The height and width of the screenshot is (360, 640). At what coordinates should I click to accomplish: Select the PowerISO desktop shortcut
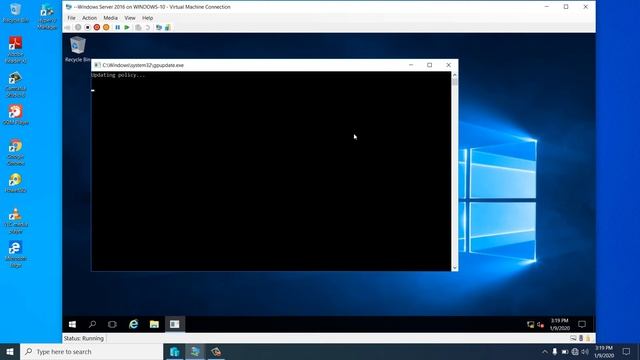pyautogui.click(x=16, y=183)
